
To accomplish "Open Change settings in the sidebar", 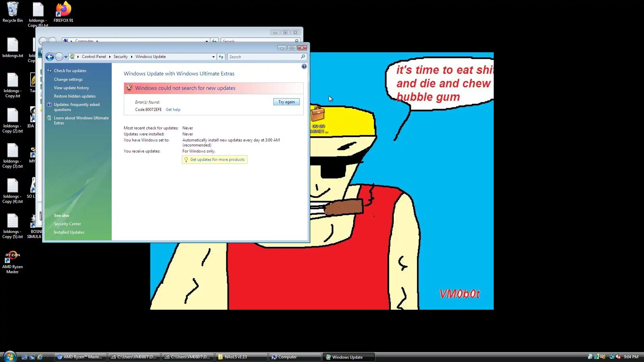I will click(x=68, y=79).
